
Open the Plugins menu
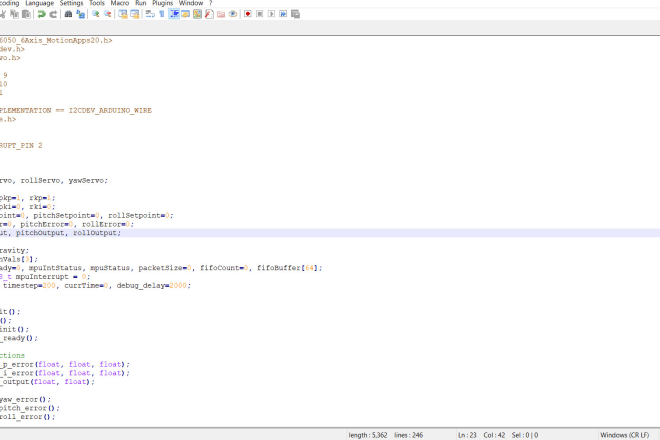162,3
